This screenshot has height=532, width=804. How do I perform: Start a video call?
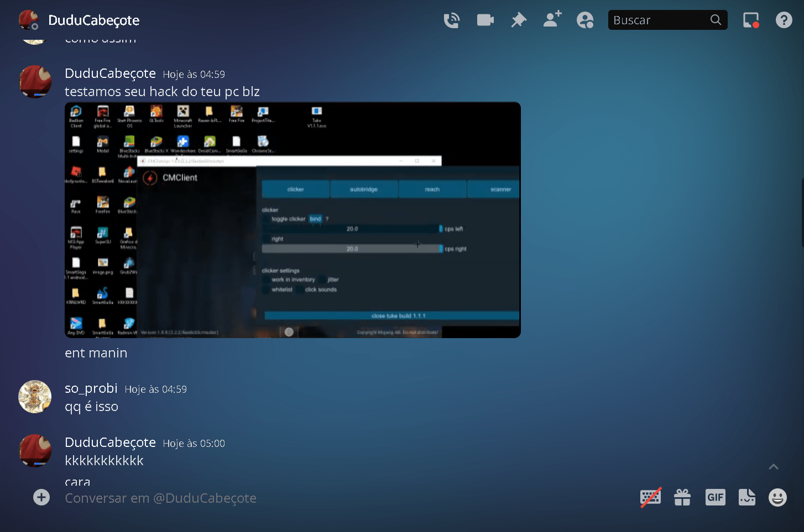[x=485, y=20]
